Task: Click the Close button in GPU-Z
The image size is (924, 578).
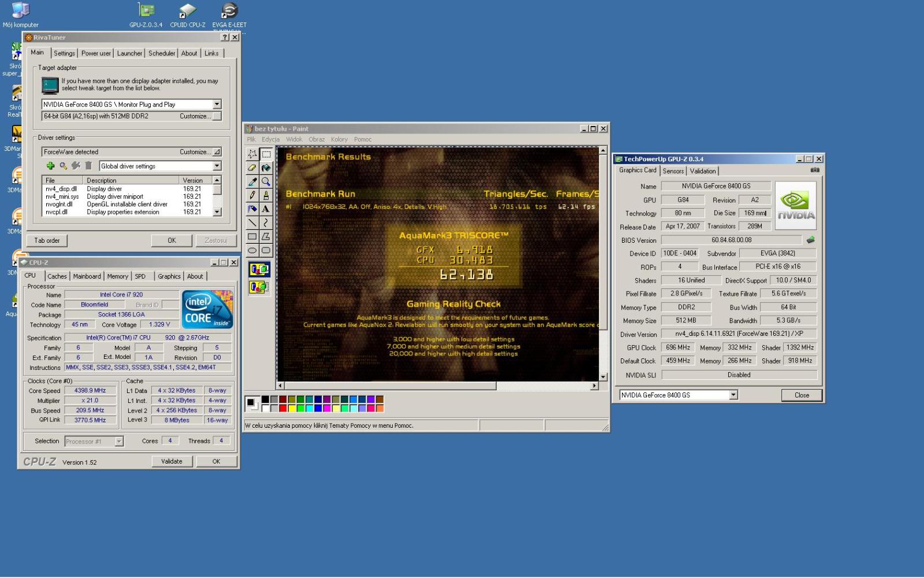Action: (x=802, y=395)
